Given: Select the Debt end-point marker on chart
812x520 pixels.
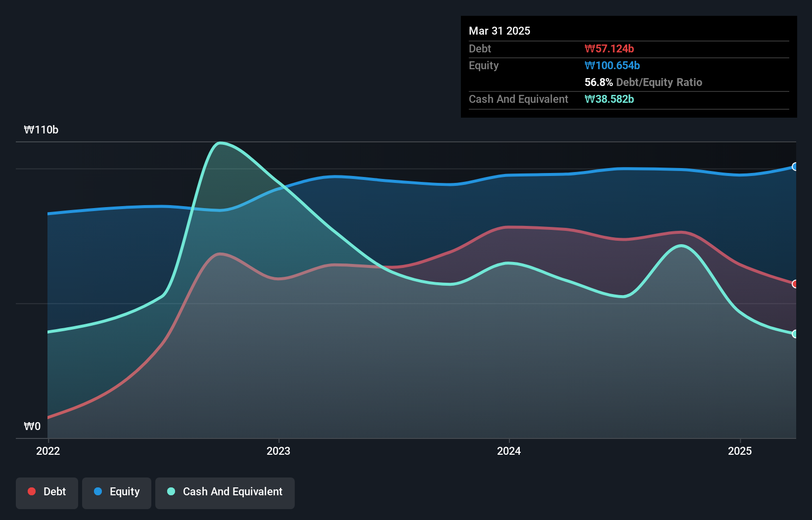Looking at the screenshot, I should pyautogui.click(x=795, y=284).
